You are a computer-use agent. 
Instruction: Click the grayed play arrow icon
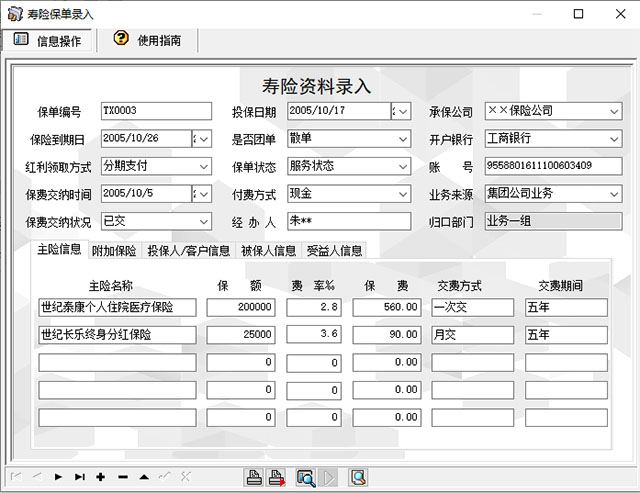pos(329,477)
